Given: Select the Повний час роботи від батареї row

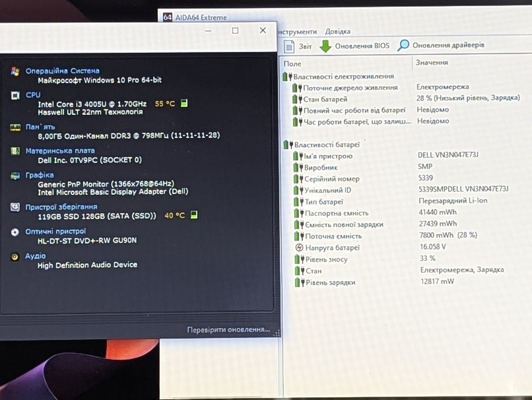Looking at the screenshot, I should (x=355, y=110).
